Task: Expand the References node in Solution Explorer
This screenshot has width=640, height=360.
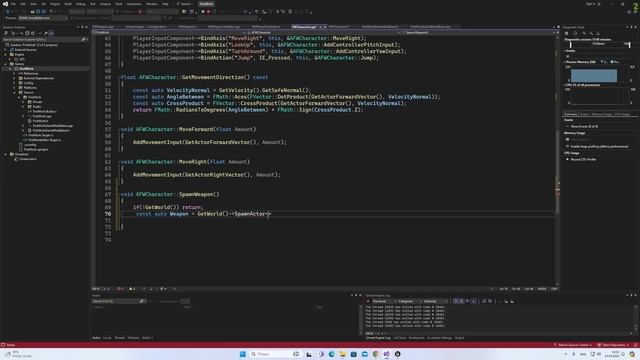Action: pos(15,73)
